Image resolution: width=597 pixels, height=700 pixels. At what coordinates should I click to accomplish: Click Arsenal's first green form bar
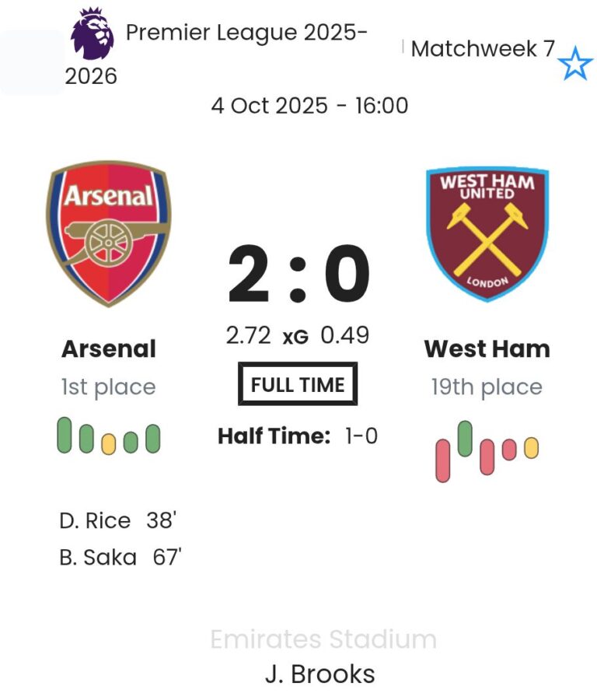pos(65,436)
